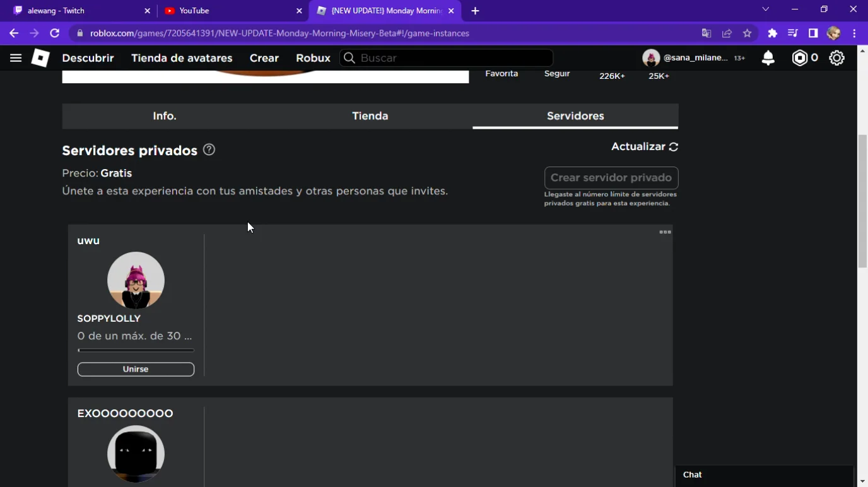Open the Chat panel header
The image size is (868, 487).
click(x=764, y=475)
